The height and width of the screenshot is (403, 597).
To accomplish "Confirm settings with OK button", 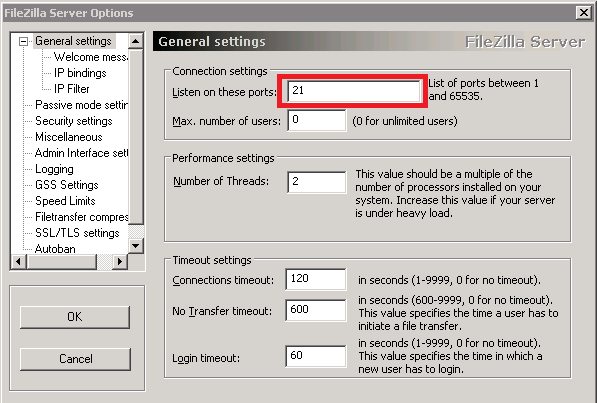I will (x=75, y=317).
